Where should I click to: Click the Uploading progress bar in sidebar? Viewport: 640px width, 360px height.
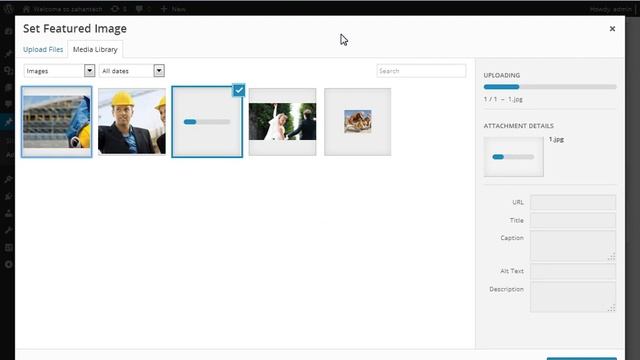[550, 87]
